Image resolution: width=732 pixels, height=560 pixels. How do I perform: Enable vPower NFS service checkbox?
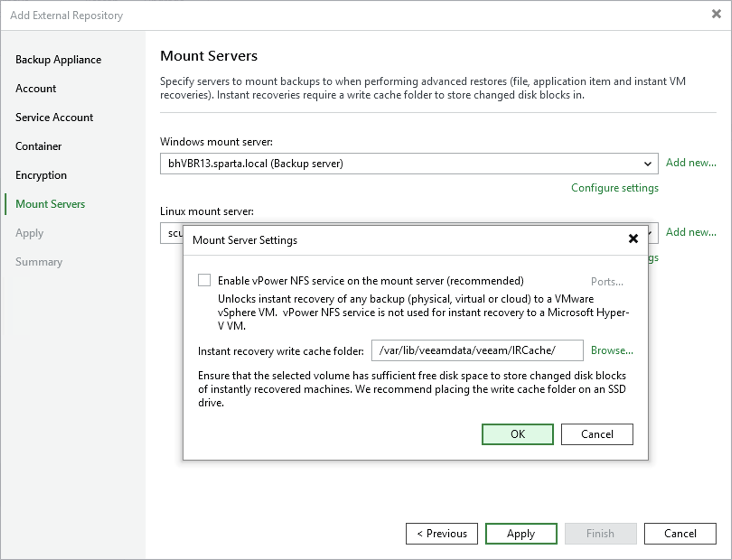(204, 280)
